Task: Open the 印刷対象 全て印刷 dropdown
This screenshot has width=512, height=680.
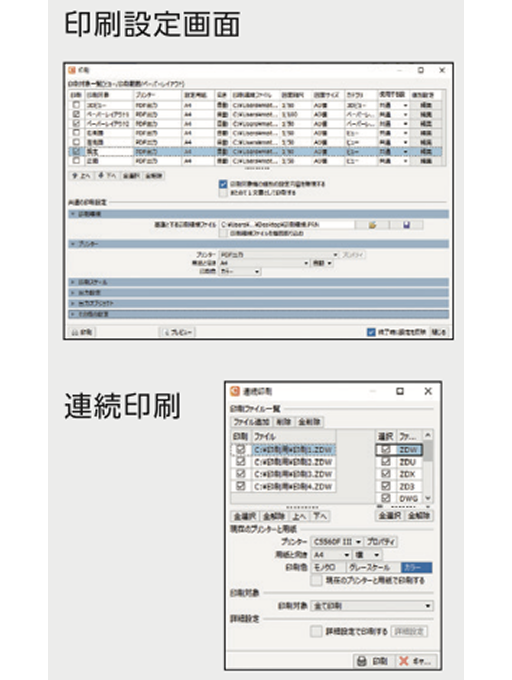Action: coord(372,605)
